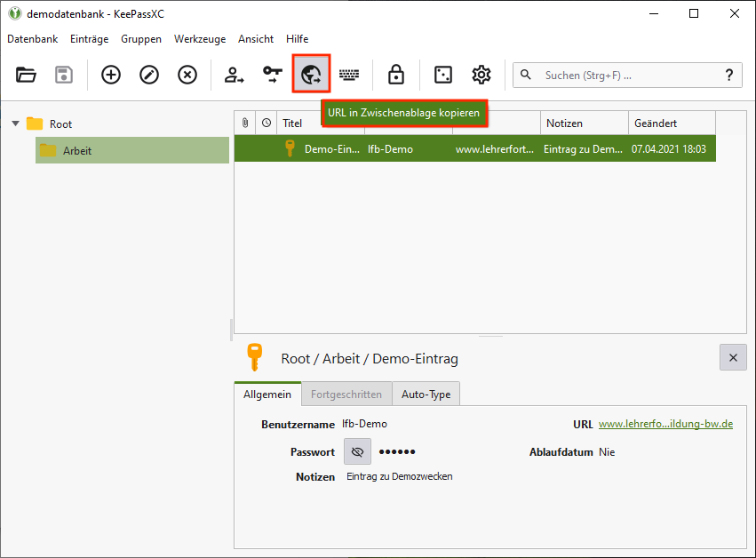
Task: Open the Werkzeuge menu
Action: tap(200, 39)
